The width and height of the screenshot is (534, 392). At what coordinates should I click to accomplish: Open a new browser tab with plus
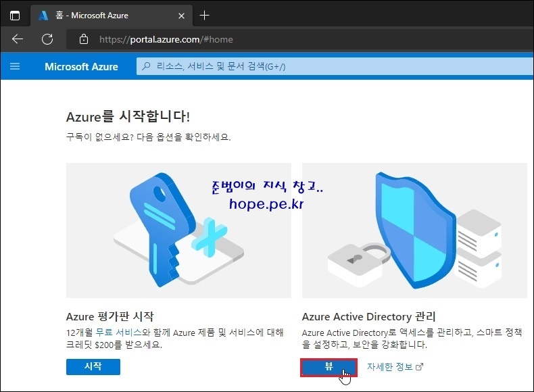(x=204, y=16)
